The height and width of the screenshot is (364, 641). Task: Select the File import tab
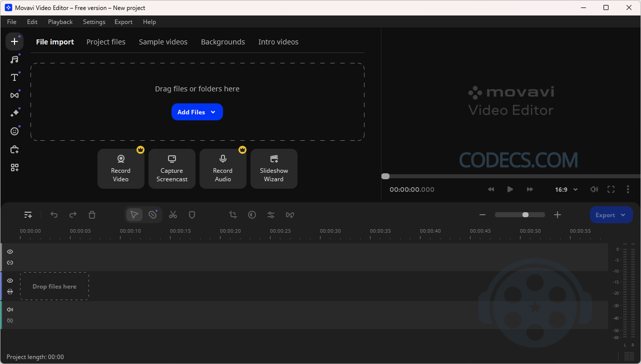[x=55, y=42]
